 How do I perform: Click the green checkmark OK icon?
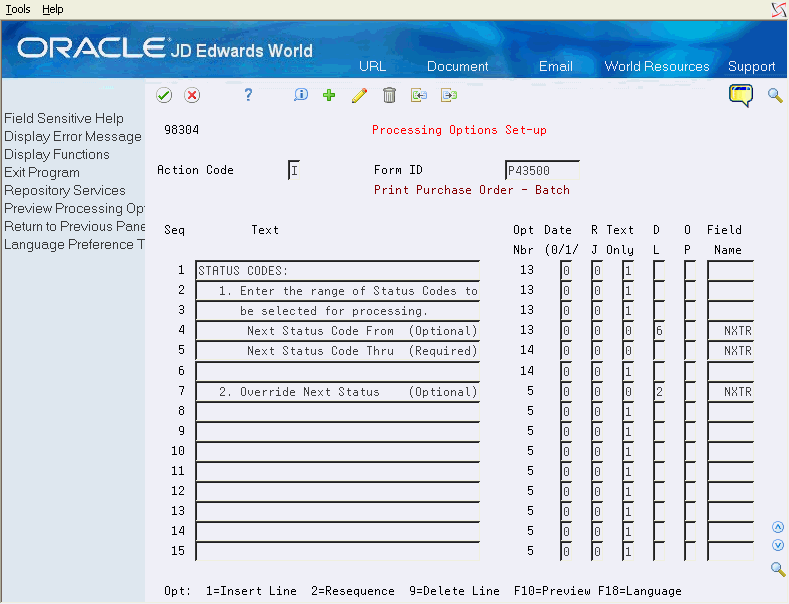pos(164,95)
